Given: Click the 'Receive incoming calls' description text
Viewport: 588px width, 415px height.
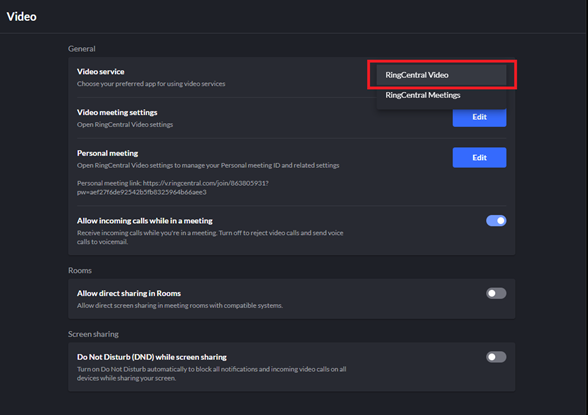Looking at the screenshot, I should [x=210, y=237].
